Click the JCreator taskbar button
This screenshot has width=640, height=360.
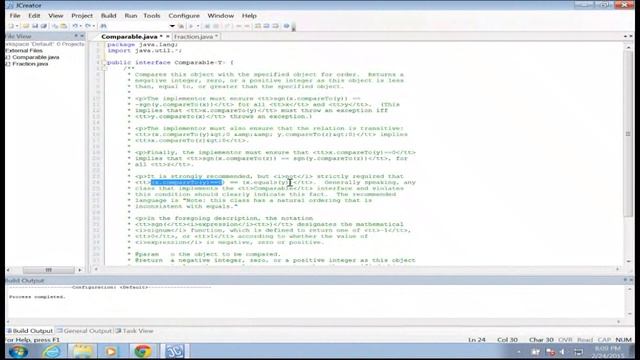(x=174, y=351)
